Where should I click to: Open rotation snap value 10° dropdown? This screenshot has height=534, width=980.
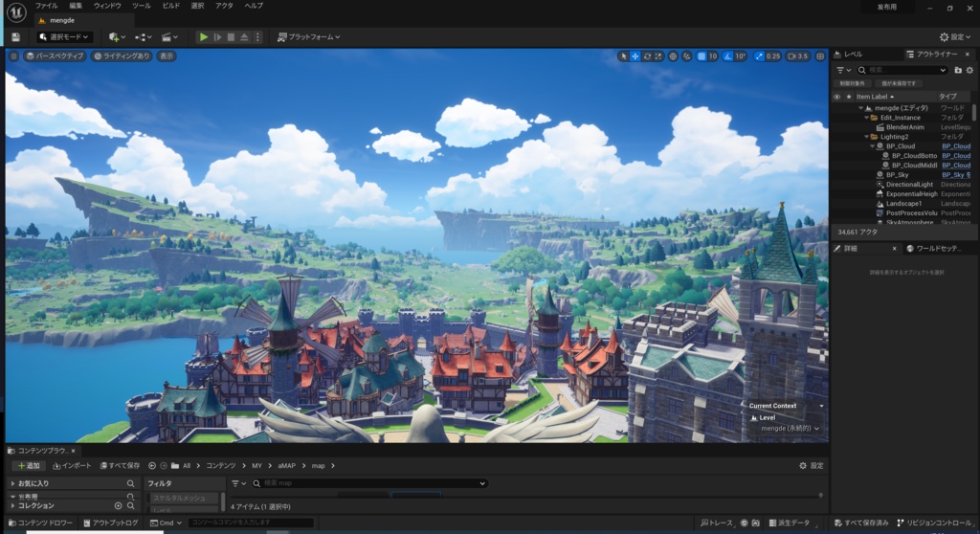[x=741, y=56]
